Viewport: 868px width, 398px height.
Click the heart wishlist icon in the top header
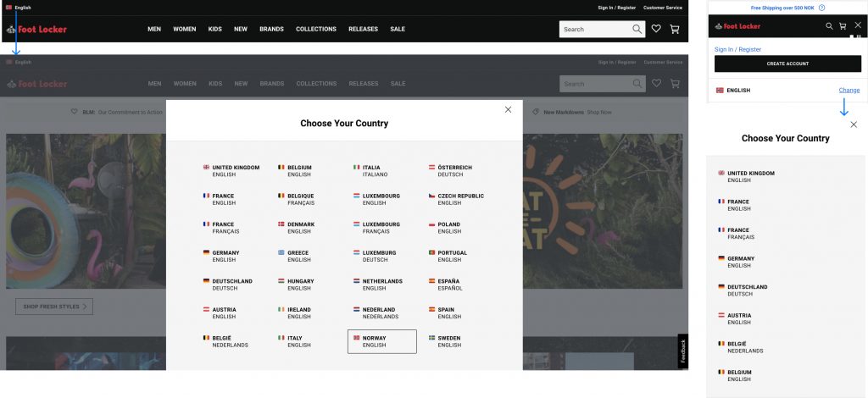pos(656,29)
